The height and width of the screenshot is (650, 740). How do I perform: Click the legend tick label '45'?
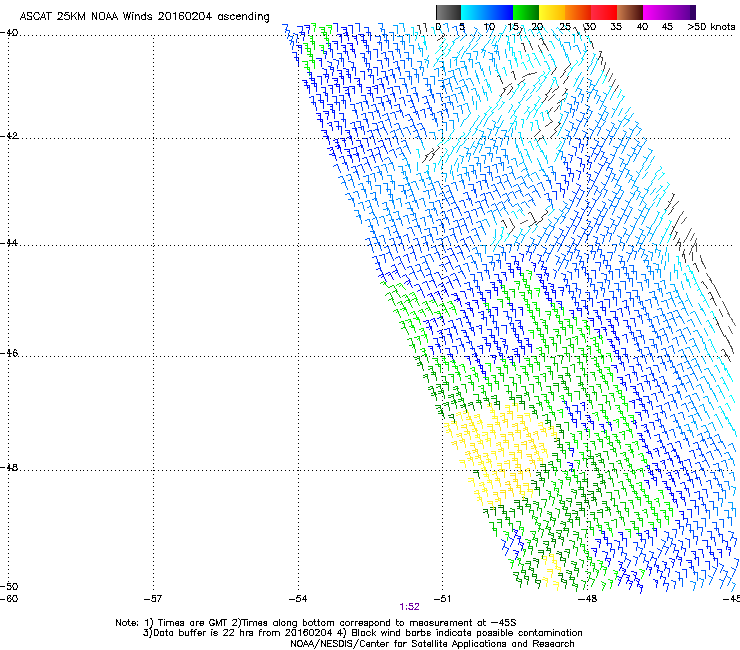[x=667, y=27]
